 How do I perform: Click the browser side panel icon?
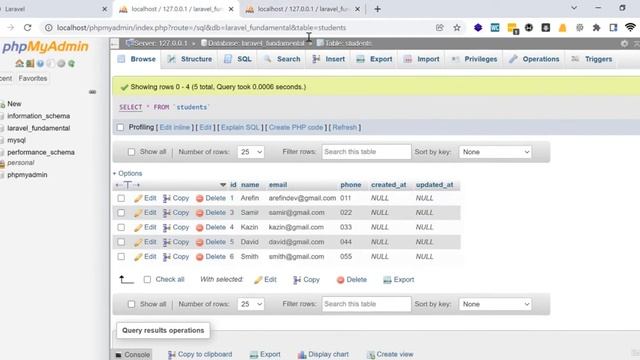(x=613, y=28)
